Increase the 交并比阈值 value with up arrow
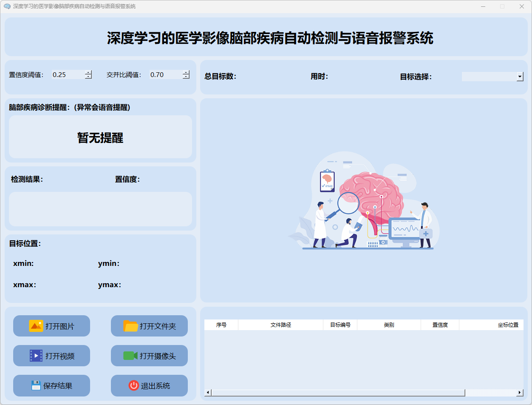 pyautogui.click(x=186, y=72)
